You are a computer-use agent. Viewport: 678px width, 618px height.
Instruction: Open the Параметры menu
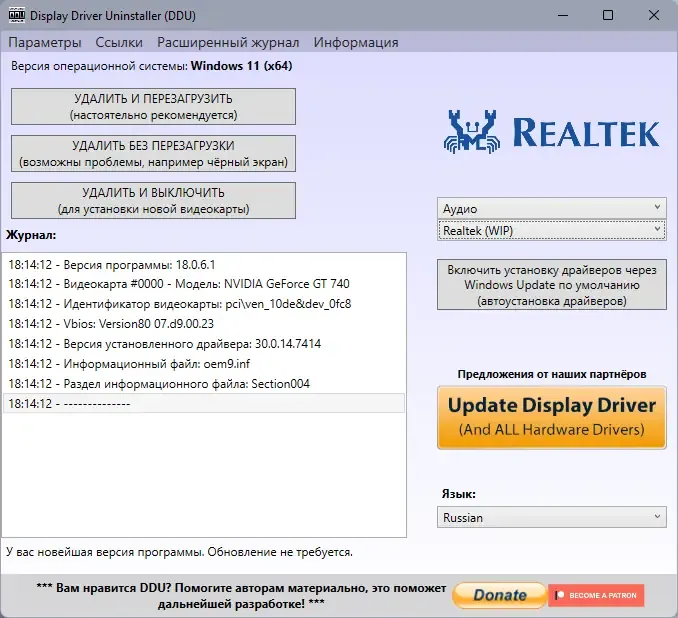(x=45, y=42)
